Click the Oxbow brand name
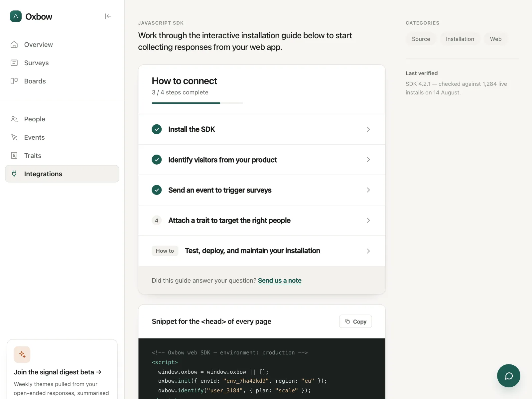The width and height of the screenshot is (532, 399). (39, 17)
